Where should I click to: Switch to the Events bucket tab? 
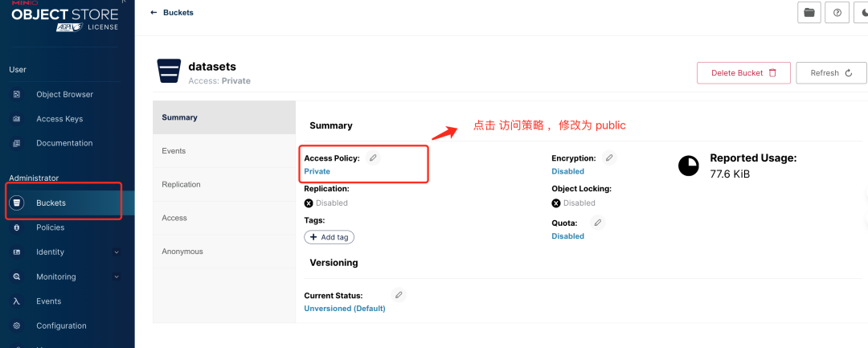[174, 151]
